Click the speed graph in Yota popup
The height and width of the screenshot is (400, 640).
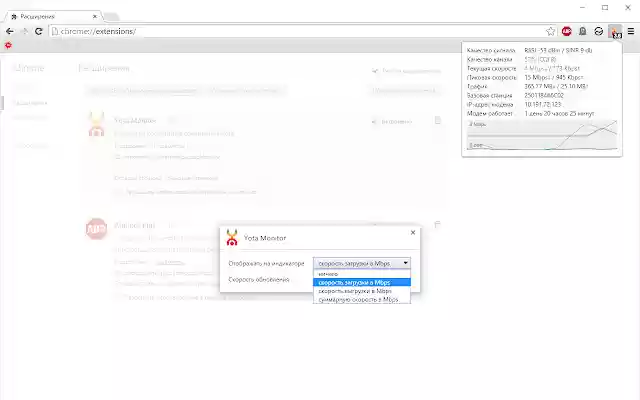(x=542, y=135)
